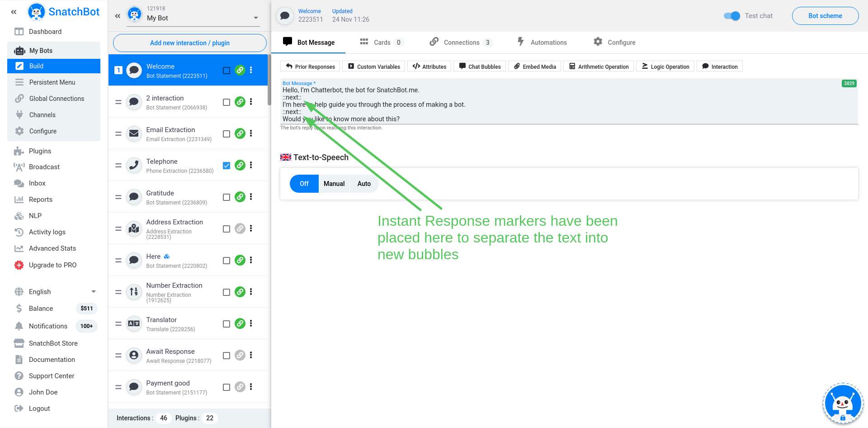Set Text-to-Speech to Manual

334,184
